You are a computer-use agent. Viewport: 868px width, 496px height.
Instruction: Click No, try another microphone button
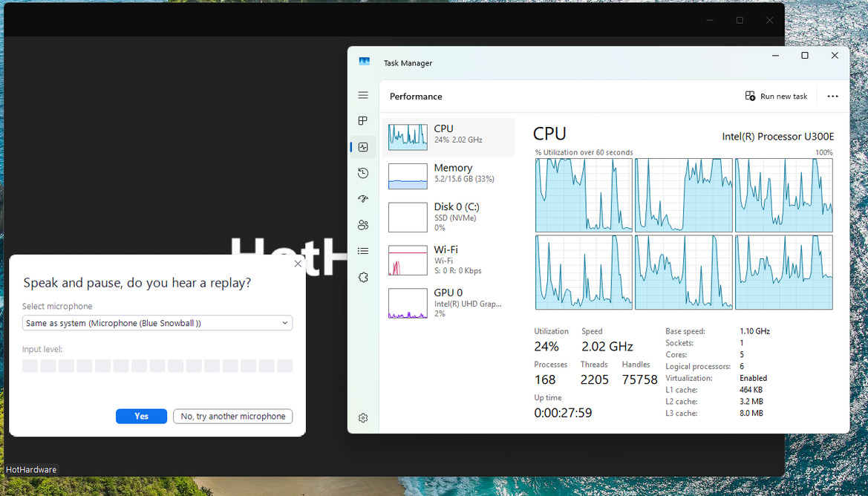(233, 417)
